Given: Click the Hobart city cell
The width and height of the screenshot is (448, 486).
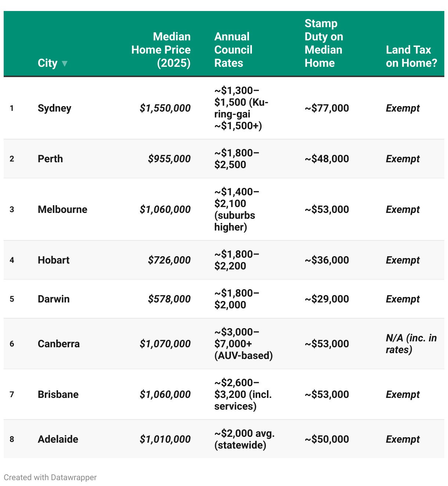Looking at the screenshot, I should point(54,260).
